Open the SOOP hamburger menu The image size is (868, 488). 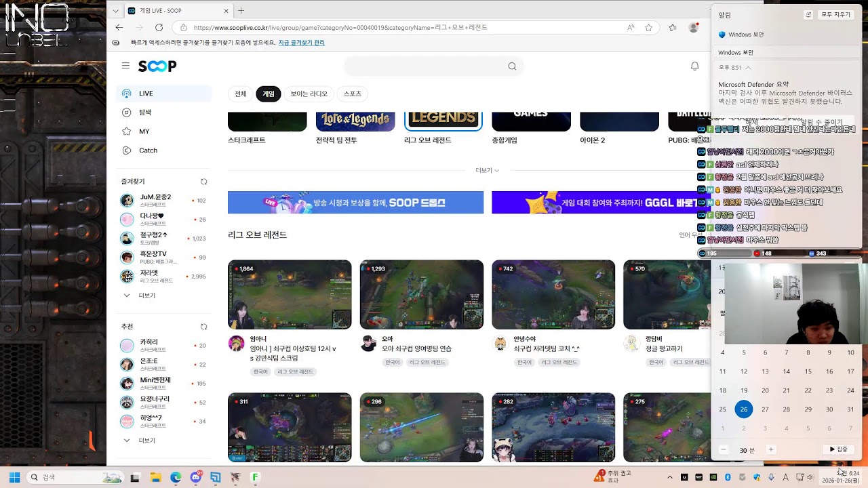click(125, 66)
